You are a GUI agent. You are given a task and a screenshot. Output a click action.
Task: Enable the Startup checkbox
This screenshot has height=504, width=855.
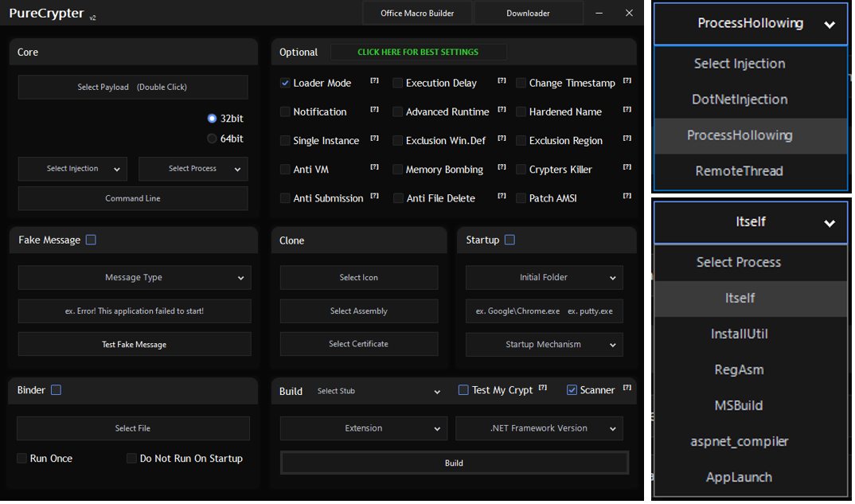[x=509, y=240]
